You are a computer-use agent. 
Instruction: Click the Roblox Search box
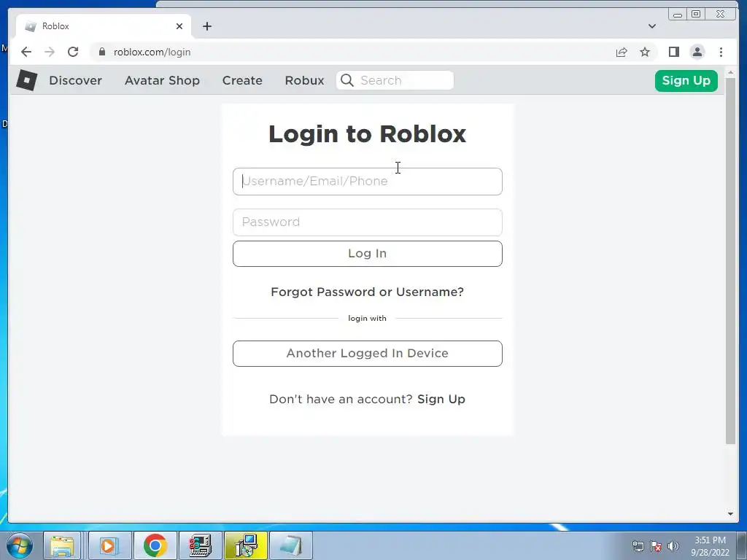(395, 80)
